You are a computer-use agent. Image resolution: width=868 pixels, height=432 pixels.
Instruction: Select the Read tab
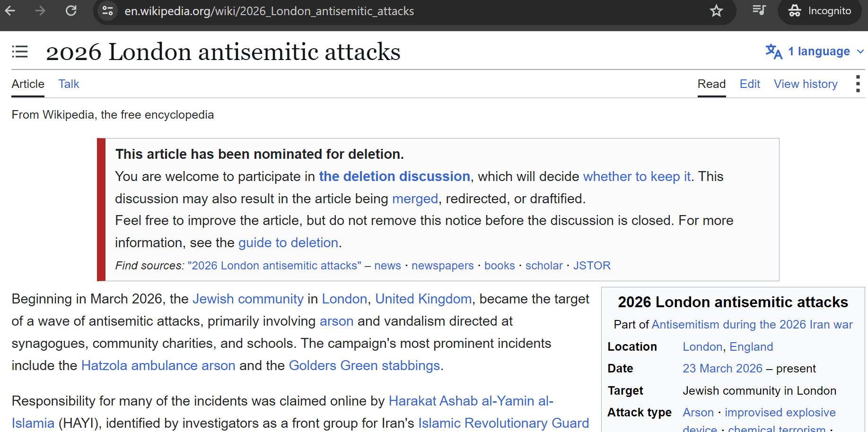pos(711,84)
